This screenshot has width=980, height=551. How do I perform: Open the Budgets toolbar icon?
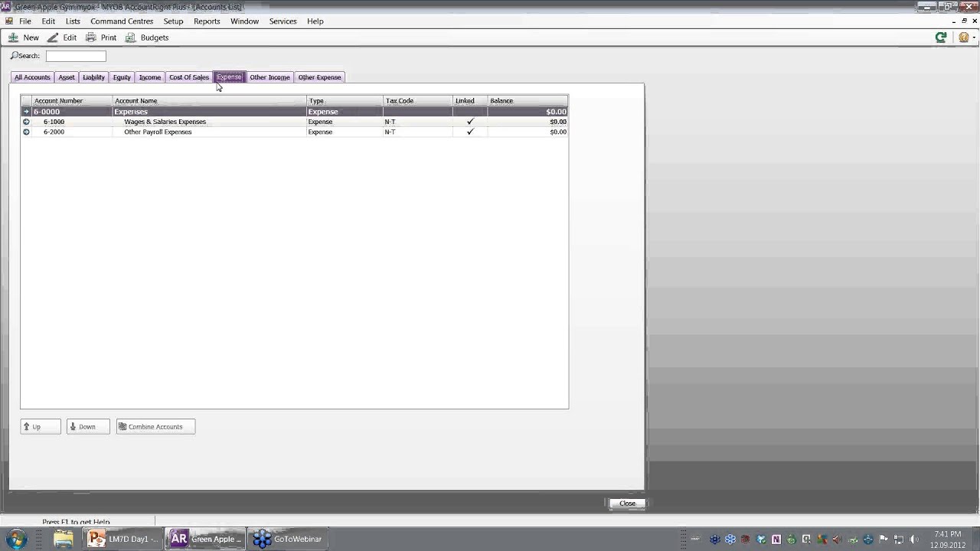point(130,37)
